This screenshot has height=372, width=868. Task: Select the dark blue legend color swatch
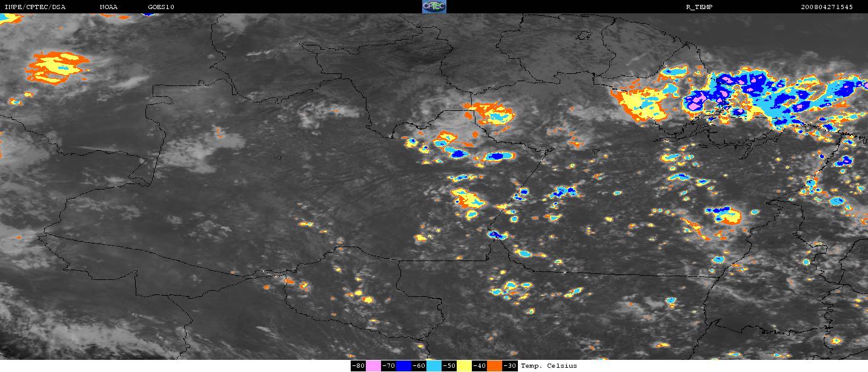pos(403,366)
